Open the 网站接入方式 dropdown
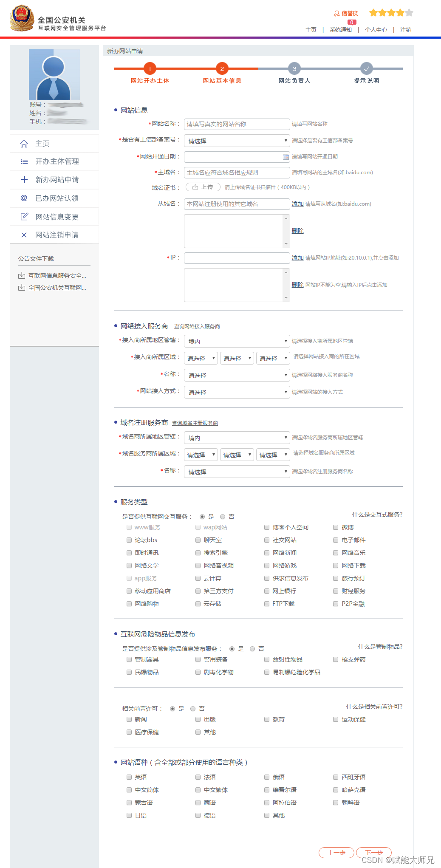This screenshot has height=868, width=441. [237, 392]
